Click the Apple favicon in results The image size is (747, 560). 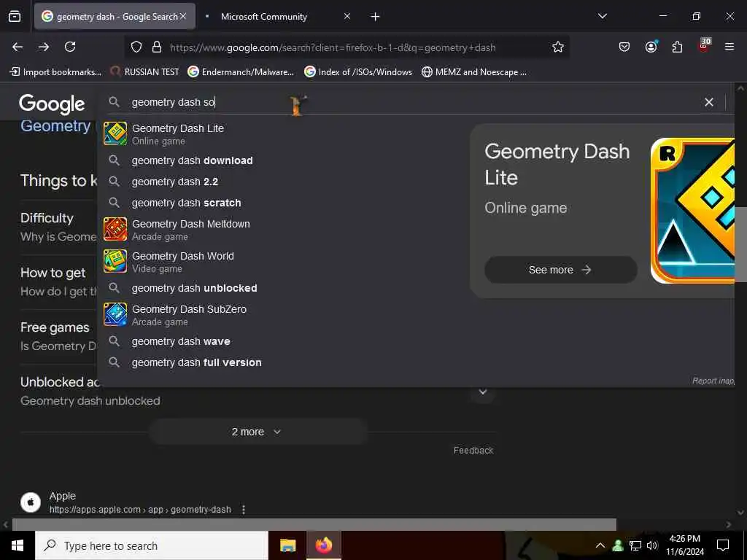pos(31,502)
